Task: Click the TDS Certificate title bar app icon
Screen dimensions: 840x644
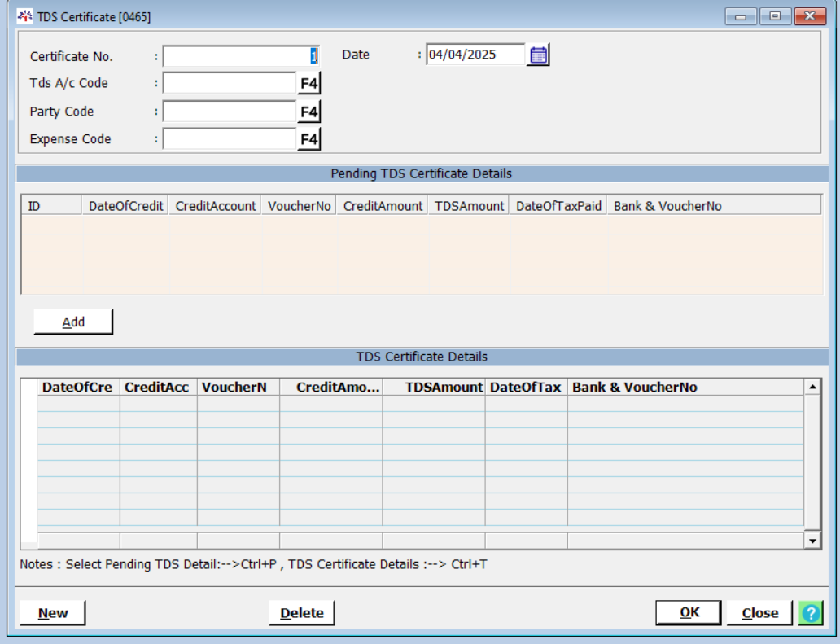Action: tap(25, 16)
